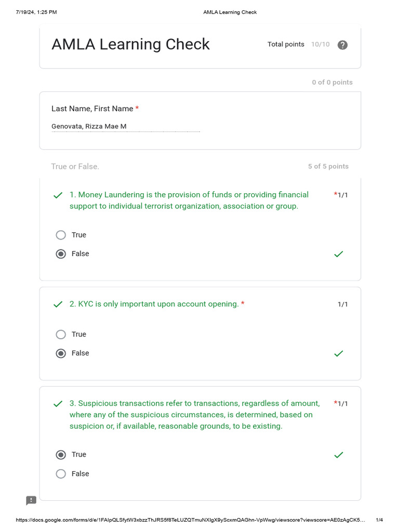The height and width of the screenshot is (532, 399).
Task: Choose True for KYC account opening question
Action: coord(61,334)
